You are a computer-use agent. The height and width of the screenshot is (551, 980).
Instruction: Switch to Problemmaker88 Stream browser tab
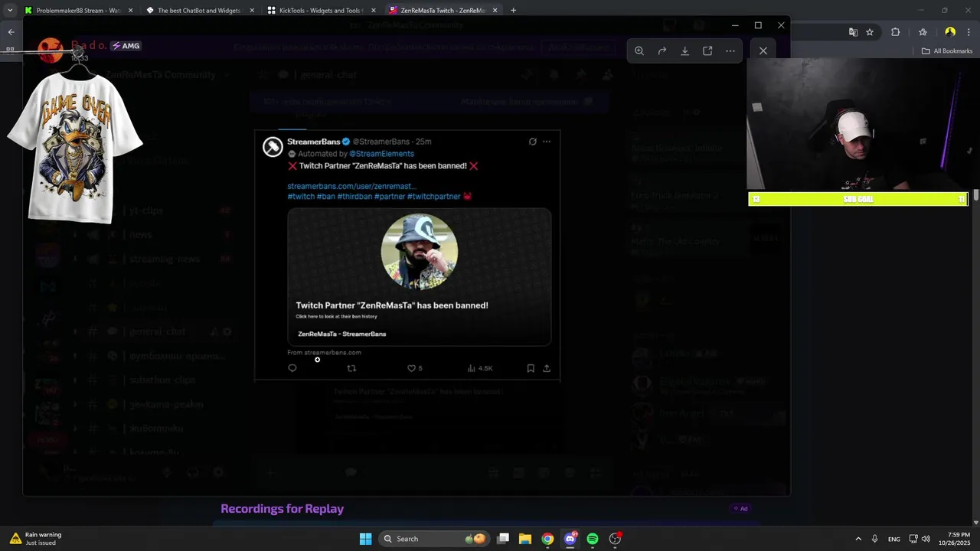click(78, 11)
